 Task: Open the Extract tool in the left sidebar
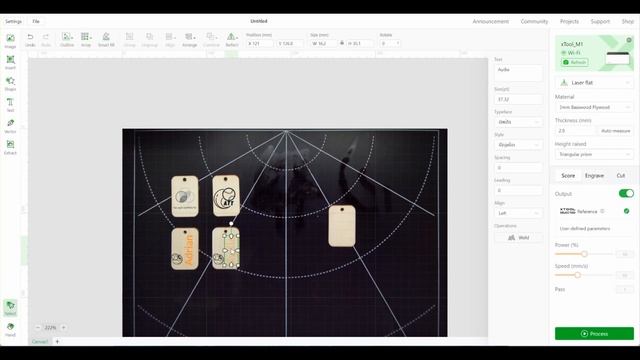pyautogui.click(x=10, y=147)
